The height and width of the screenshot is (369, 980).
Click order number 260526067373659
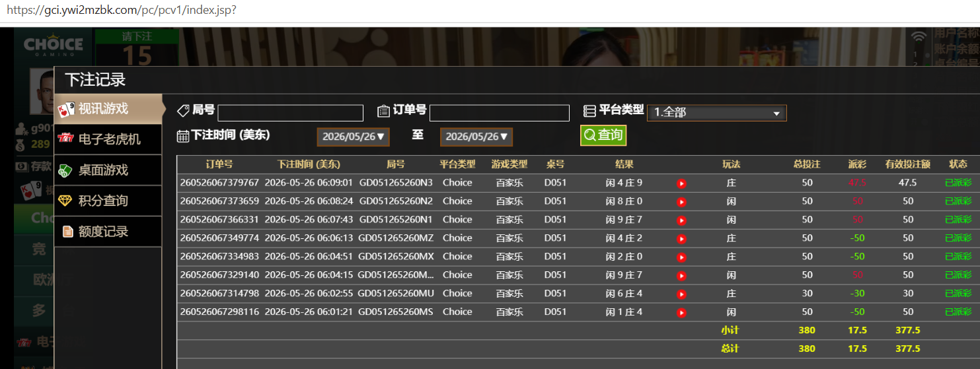click(x=219, y=201)
